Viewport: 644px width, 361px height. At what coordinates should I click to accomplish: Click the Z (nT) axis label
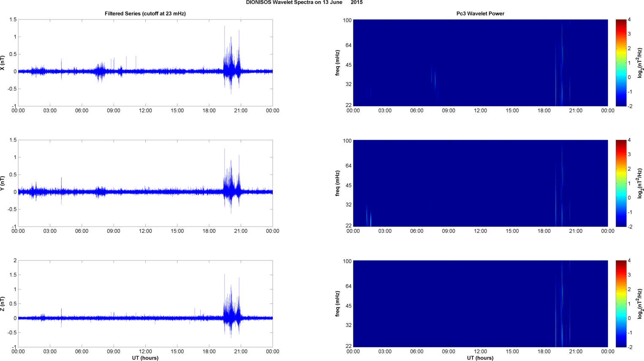(3, 304)
